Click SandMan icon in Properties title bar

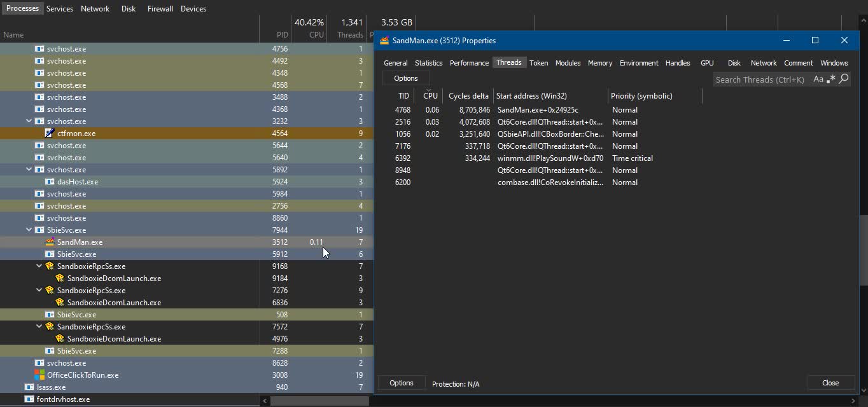[x=384, y=41]
